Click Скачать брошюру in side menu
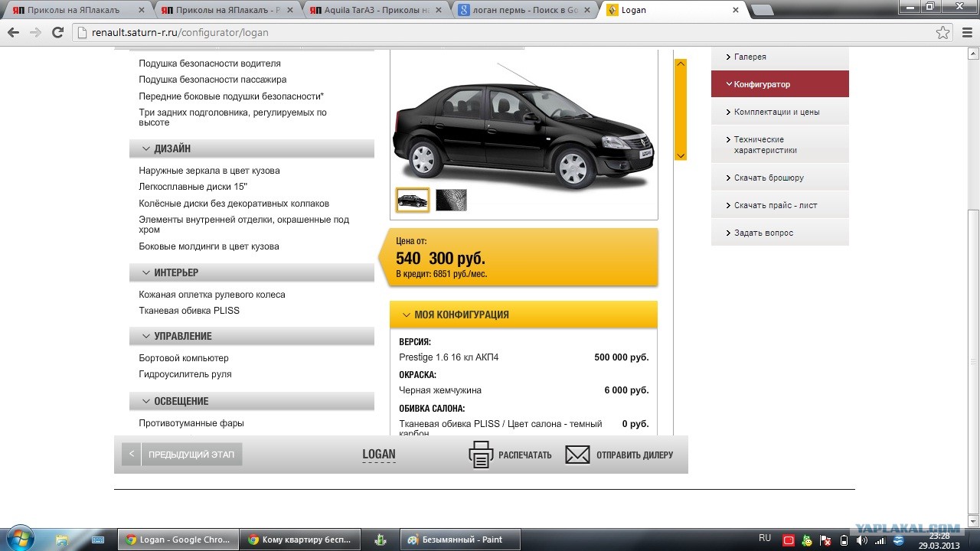 click(x=780, y=178)
